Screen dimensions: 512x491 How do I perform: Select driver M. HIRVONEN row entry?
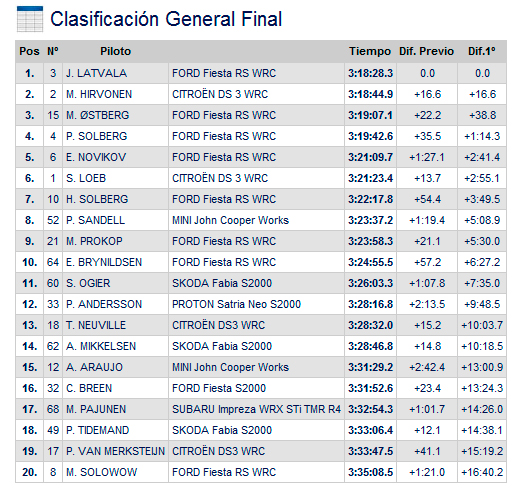click(99, 94)
